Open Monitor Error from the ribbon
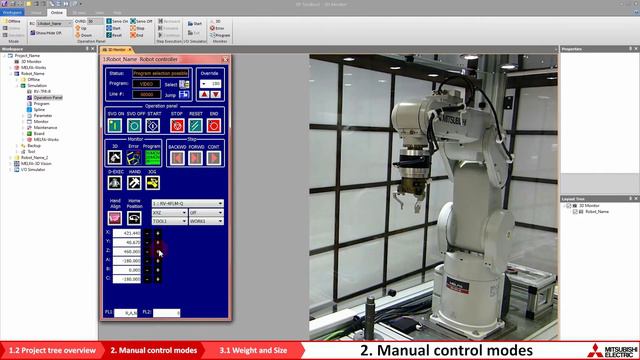The height and width of the screenshot is (360, 640). [217, 28]
